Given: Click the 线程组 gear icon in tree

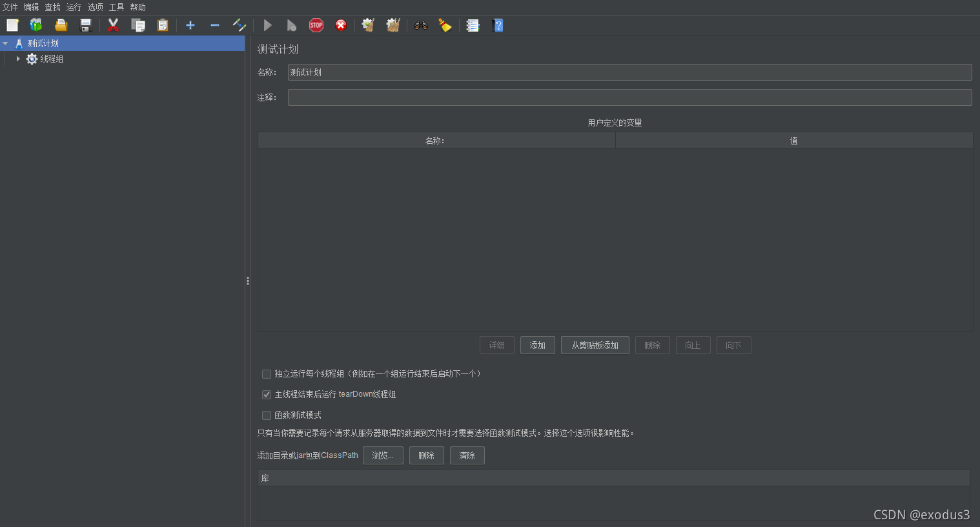Looking at the screenshot, I should point(32,59).
